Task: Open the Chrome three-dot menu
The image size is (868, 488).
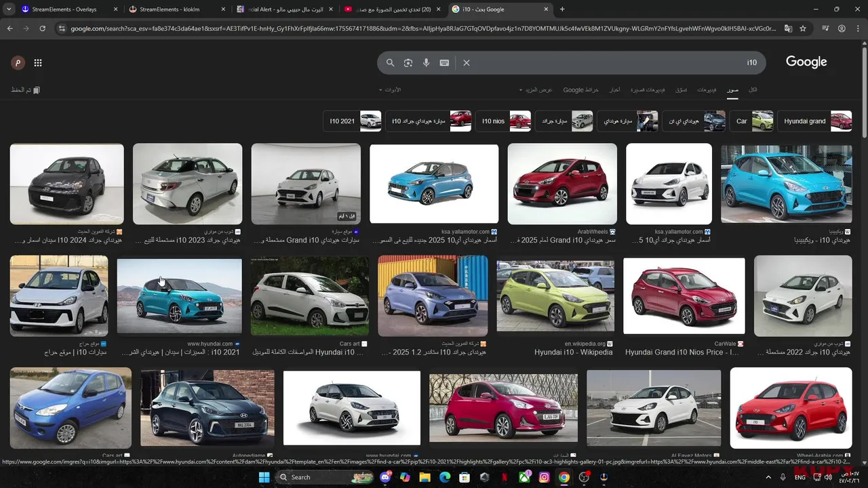Action: point(858,28)
